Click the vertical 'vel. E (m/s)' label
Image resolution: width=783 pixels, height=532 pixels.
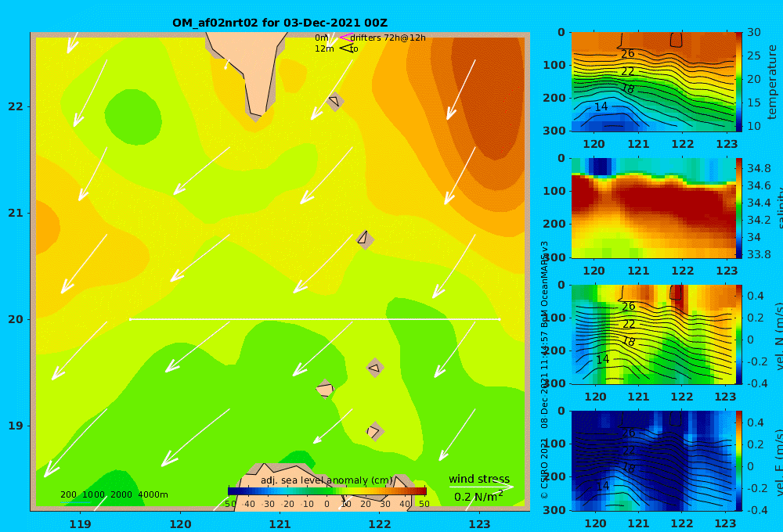pos(778,462)
